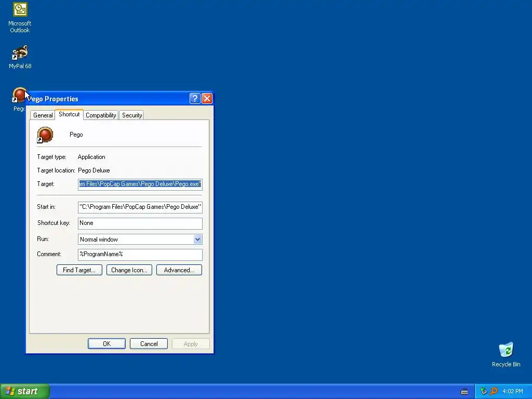This screenshot has width=532, height=399.
Task: Open the Advanced shortcut options
Action: tap(179, 270)
